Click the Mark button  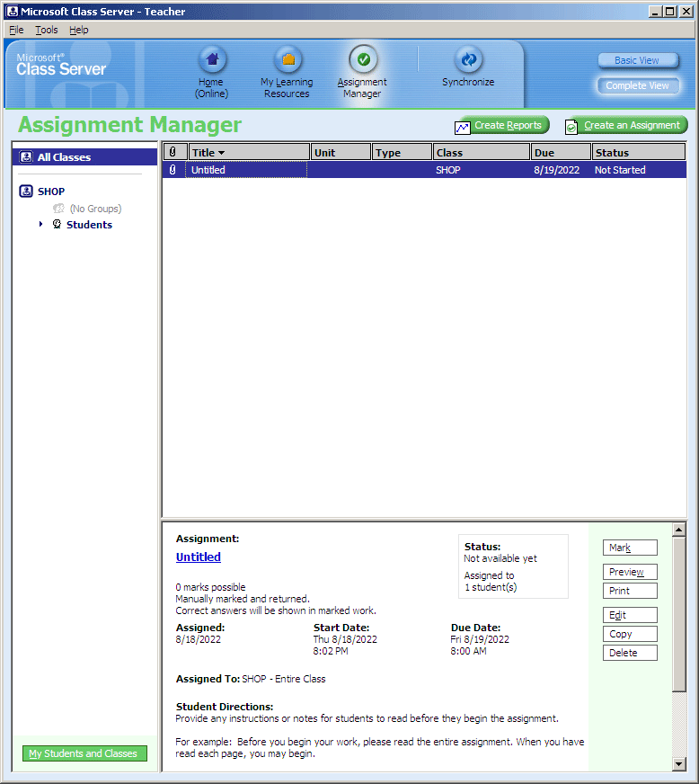[630, 548]
